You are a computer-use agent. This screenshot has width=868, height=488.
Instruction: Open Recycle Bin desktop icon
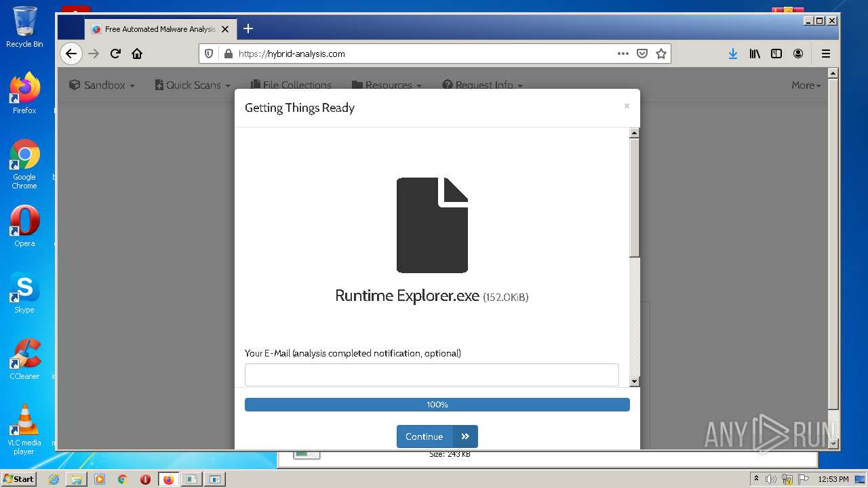tap(24, 27)
